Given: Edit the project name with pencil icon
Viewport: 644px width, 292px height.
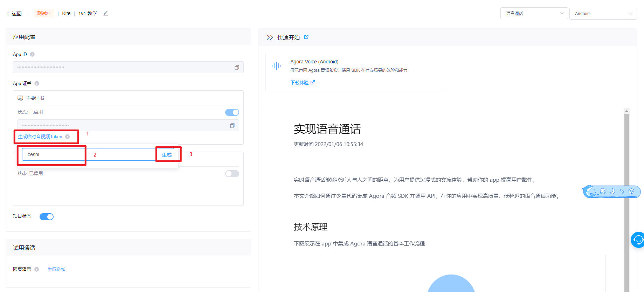Looking at the screenshot, I should tap(105, 13).
